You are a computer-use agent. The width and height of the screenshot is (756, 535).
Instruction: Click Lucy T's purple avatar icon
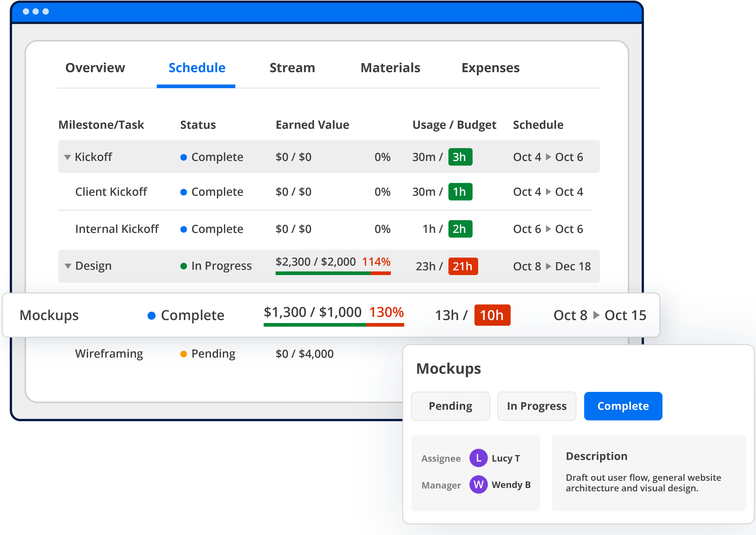pos(478,458)
